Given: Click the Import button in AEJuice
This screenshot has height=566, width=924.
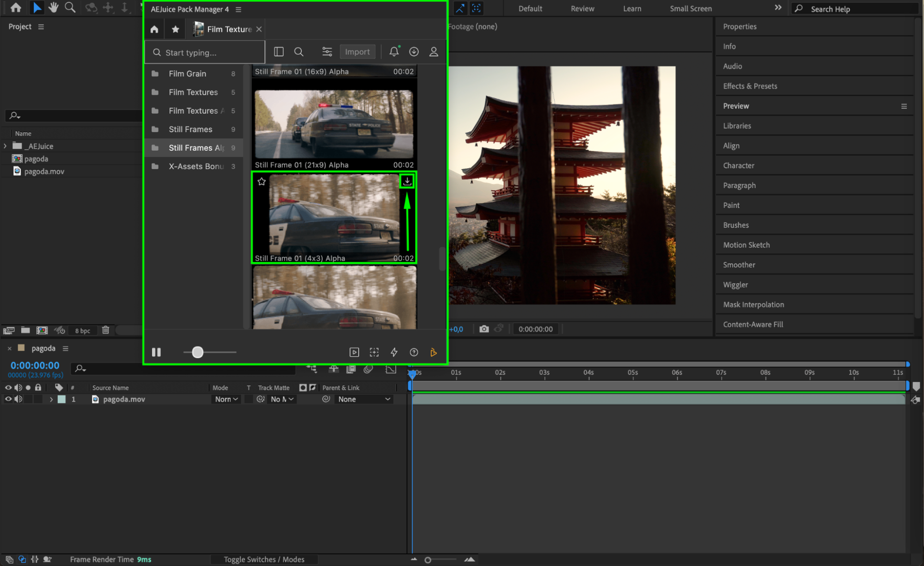Looking at the screenshot, I should [357, 52].
